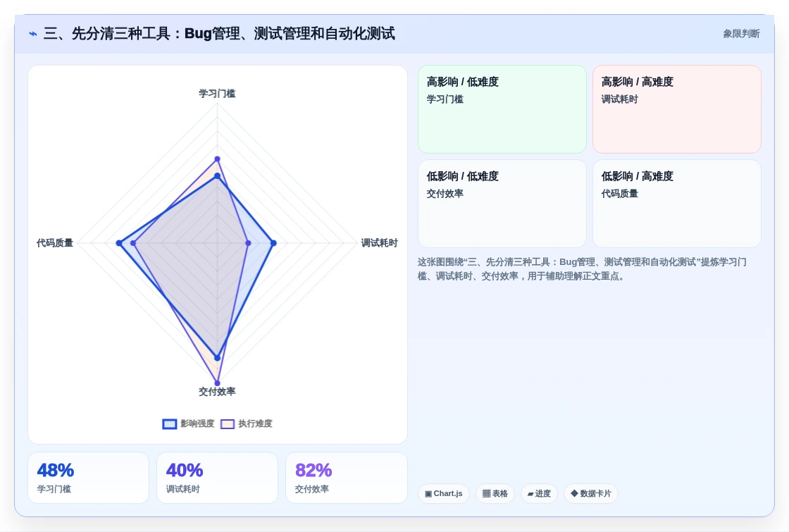Click the 象限判断 label in the header
The image size is (789, 532).
pos(741,34)
